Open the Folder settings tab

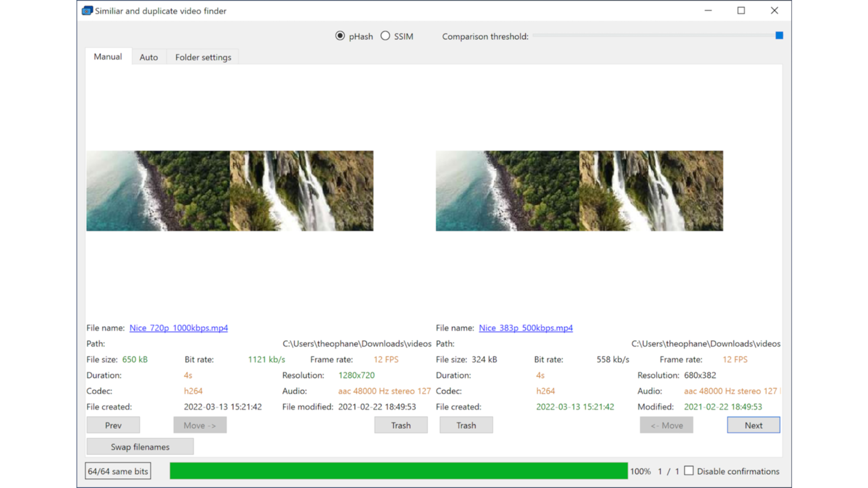click(x=203, y=57)
